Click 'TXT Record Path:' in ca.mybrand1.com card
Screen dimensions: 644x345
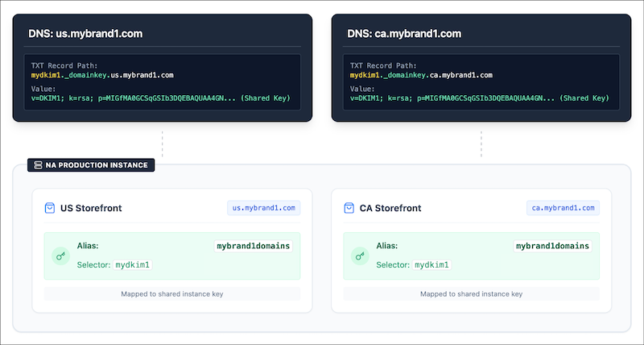click(x=383, y=66)
